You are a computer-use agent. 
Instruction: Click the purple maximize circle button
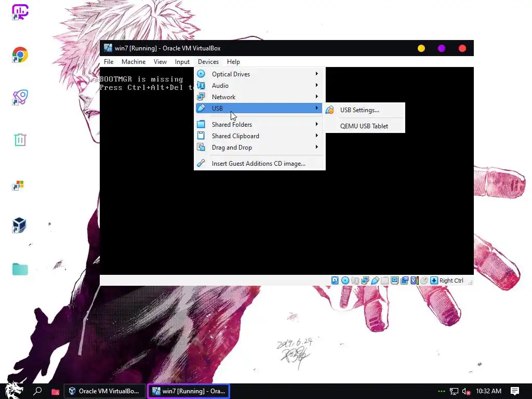click(x=442, y=48)
